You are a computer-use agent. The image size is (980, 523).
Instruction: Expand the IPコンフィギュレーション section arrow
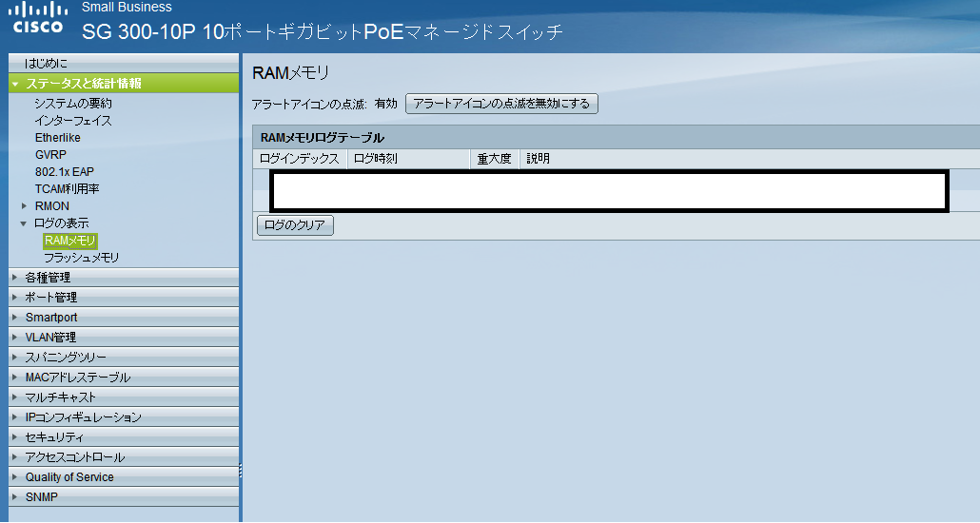(15, 417)
